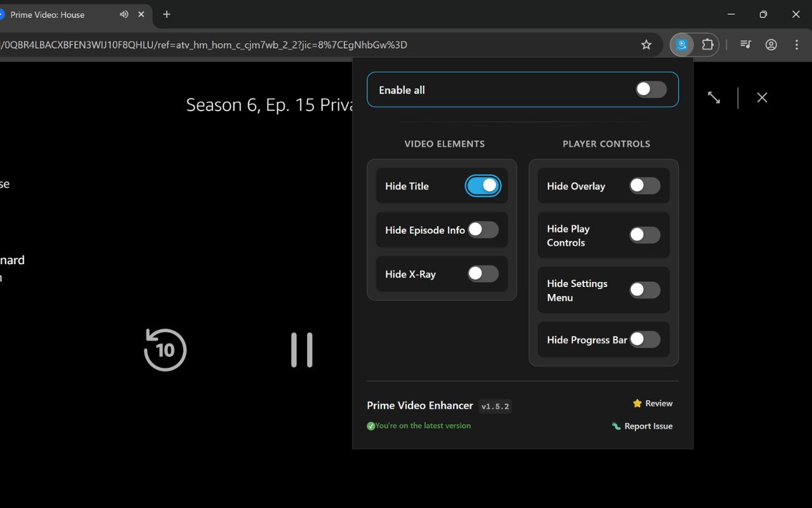Open the Chrome three-dot menu
812x508 pixels.
pyautogui.click(x=797, y=44)
